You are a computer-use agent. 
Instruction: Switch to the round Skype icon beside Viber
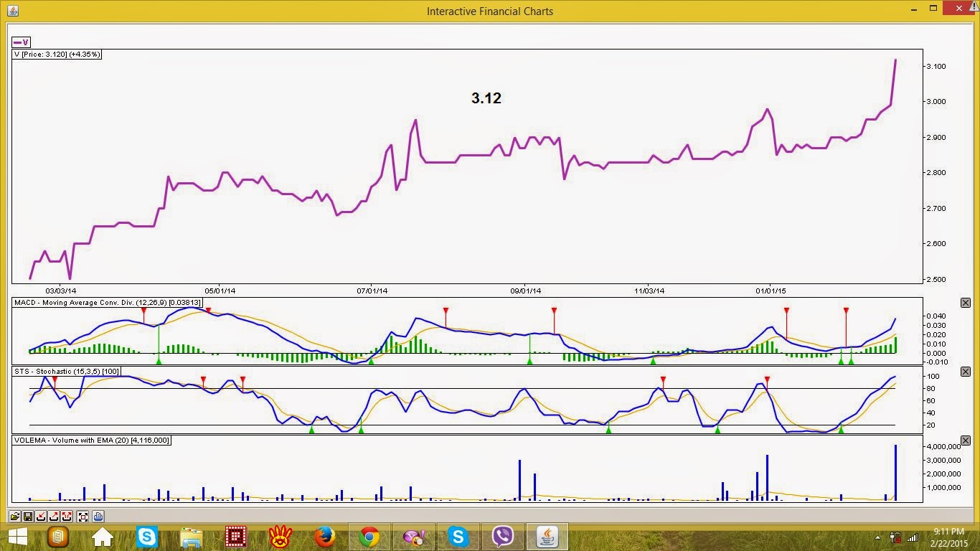tap(458, 536)
